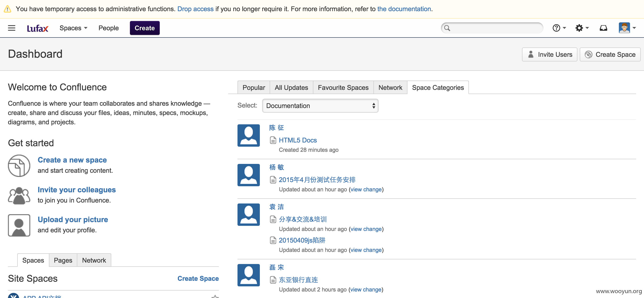Click Create a new space link
Screen dimensions: 644x298
[72, 160]
